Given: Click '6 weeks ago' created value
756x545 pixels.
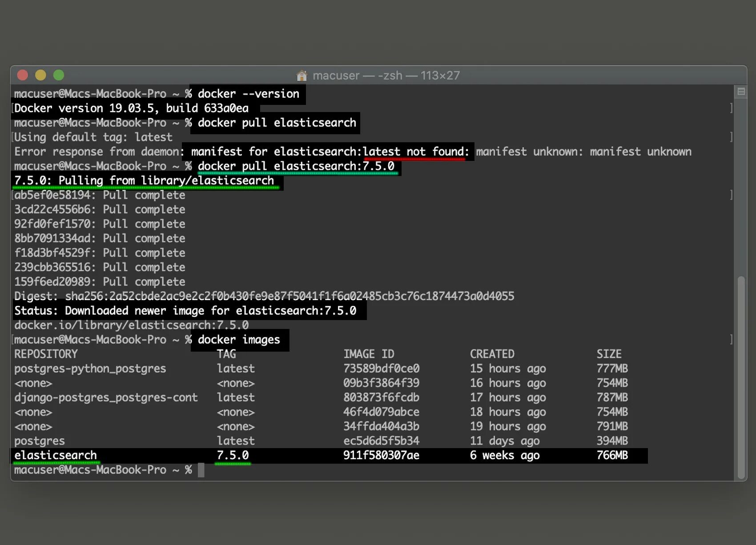Looking at the screenshot, I should pos(505,455).
